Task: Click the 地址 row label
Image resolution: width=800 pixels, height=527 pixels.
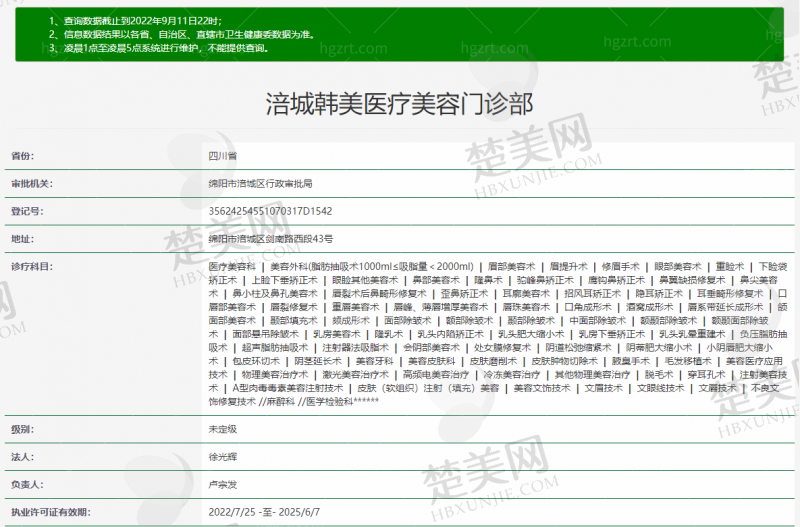Action: [22, 240]
